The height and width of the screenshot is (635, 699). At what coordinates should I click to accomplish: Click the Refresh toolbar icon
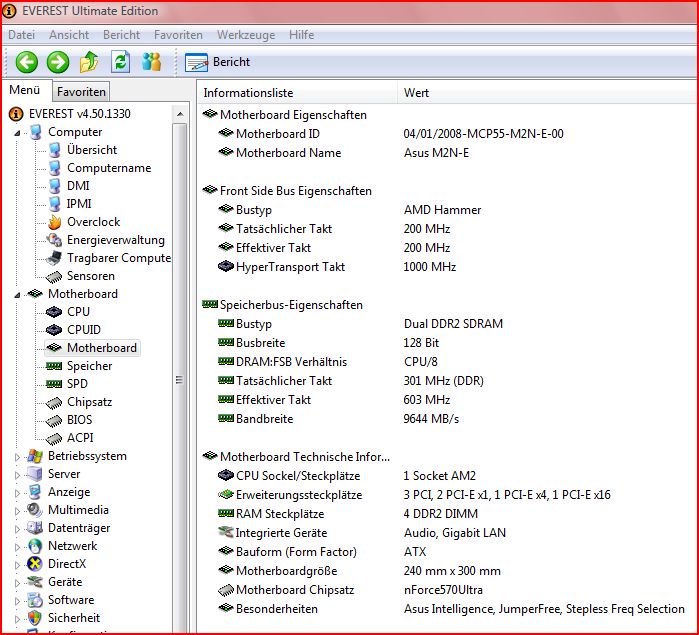point(120,62)
